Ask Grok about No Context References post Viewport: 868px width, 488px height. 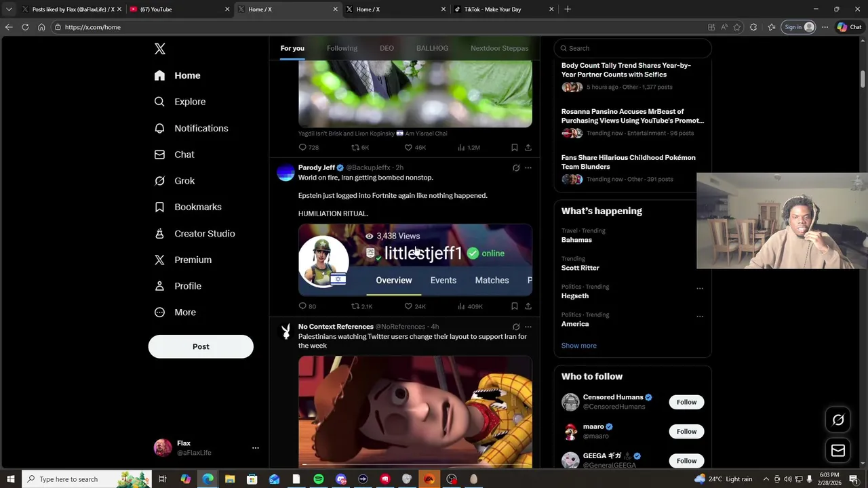click(516, 327)
